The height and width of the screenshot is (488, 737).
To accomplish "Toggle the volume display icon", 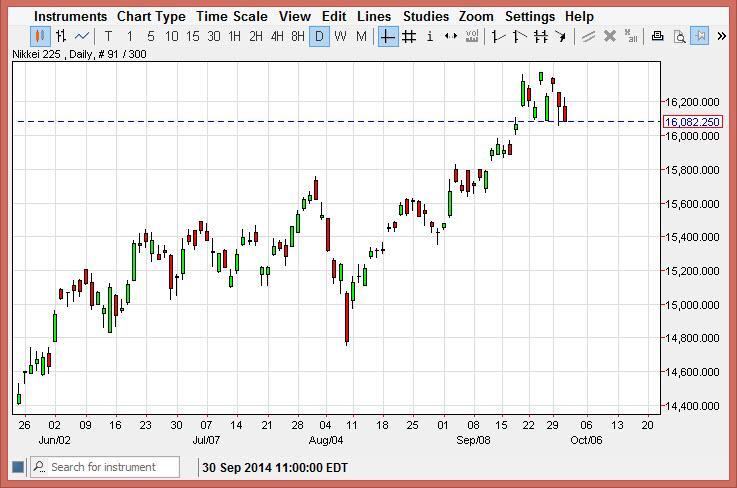I will click(x=472, y=37).
